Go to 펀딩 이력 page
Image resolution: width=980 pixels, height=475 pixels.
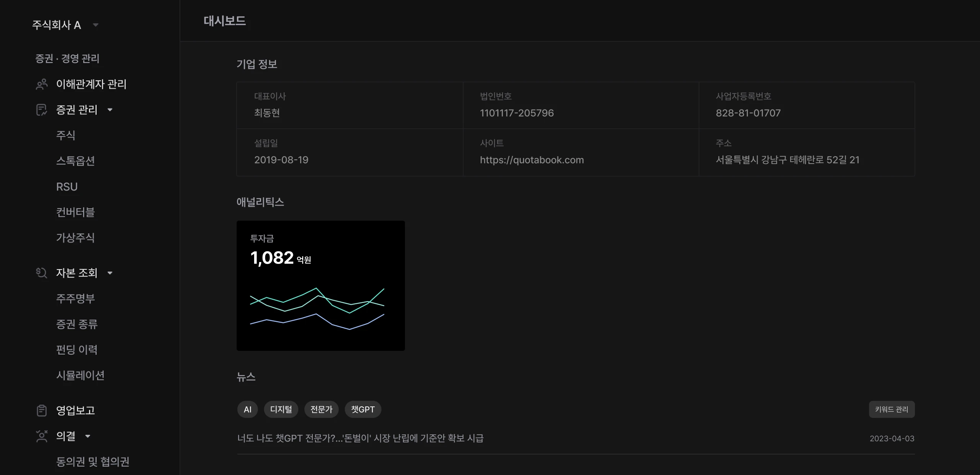coord(77,350)
